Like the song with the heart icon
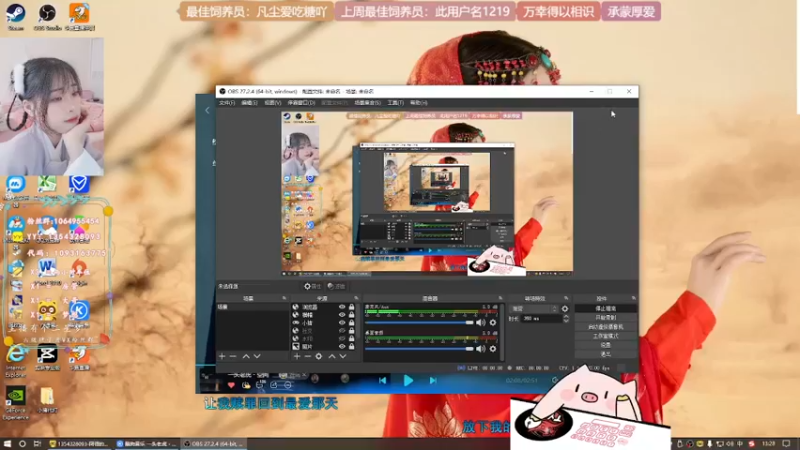 231,385
